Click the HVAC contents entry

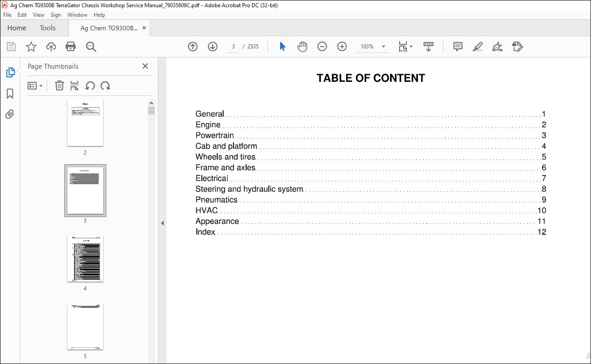(371, 210)
